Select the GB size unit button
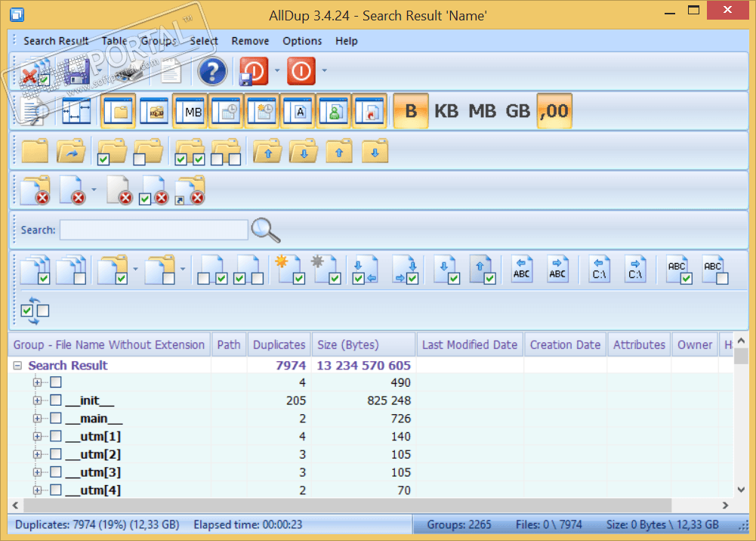The image size is (756, 541). click(x=517, y=111)
